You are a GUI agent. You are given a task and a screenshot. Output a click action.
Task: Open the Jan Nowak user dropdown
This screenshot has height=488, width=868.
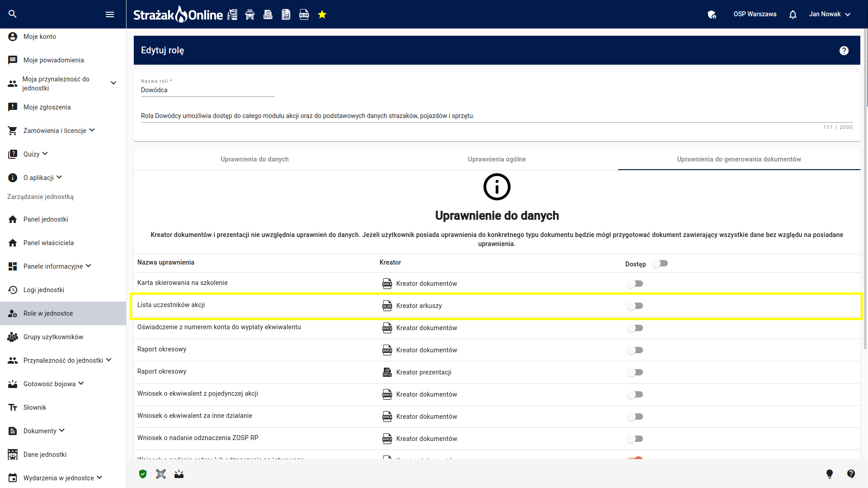[x=830, y=14]
